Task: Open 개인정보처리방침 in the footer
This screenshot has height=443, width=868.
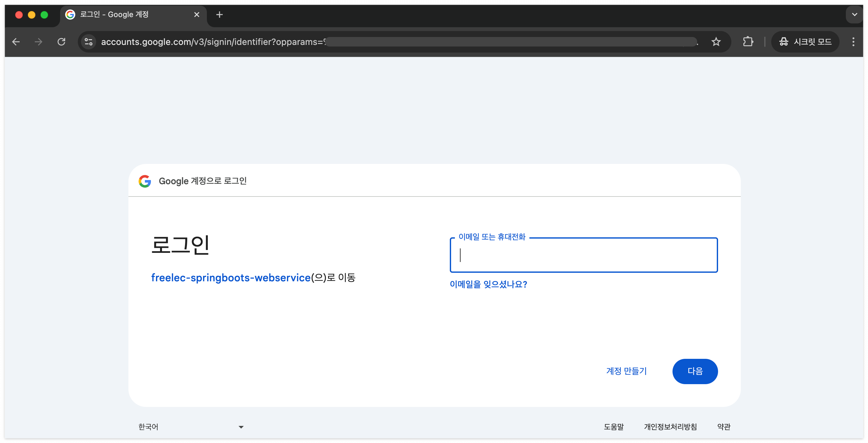Action: click(670, 427)
